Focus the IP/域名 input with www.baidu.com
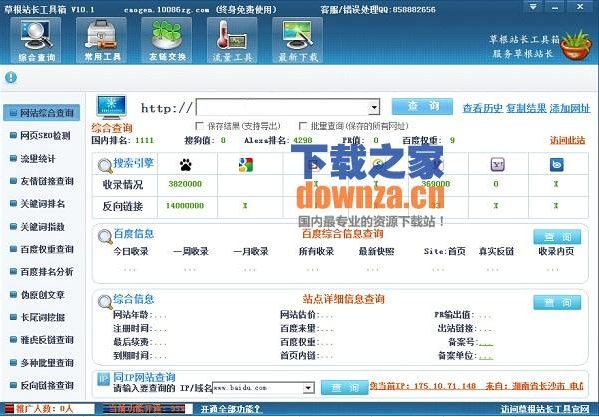 (x=258, y=388)
